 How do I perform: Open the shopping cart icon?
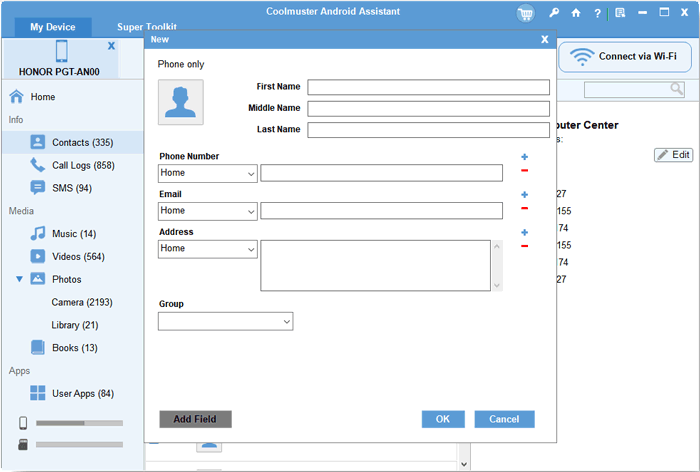click(525, 14)
